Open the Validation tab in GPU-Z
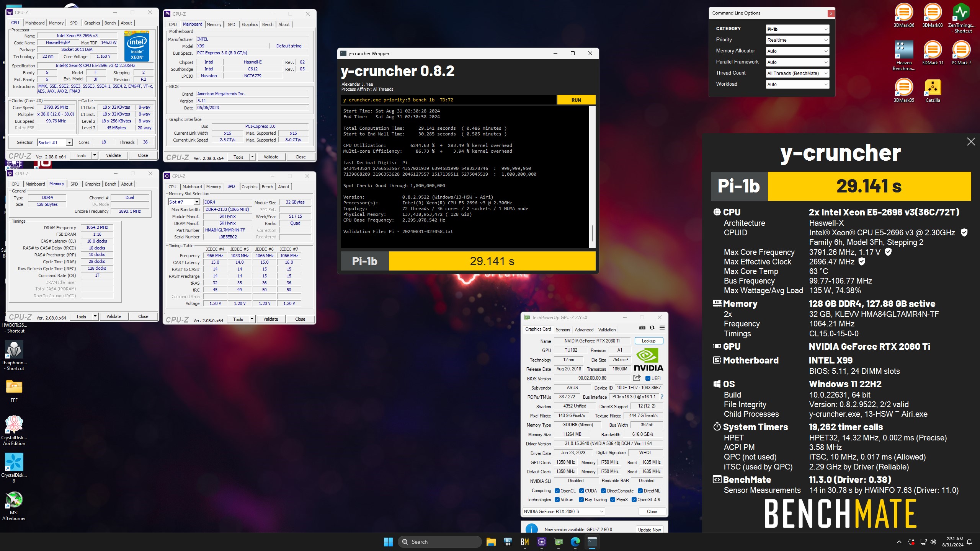This screenshot has height=551, width=980. point(607,329)
